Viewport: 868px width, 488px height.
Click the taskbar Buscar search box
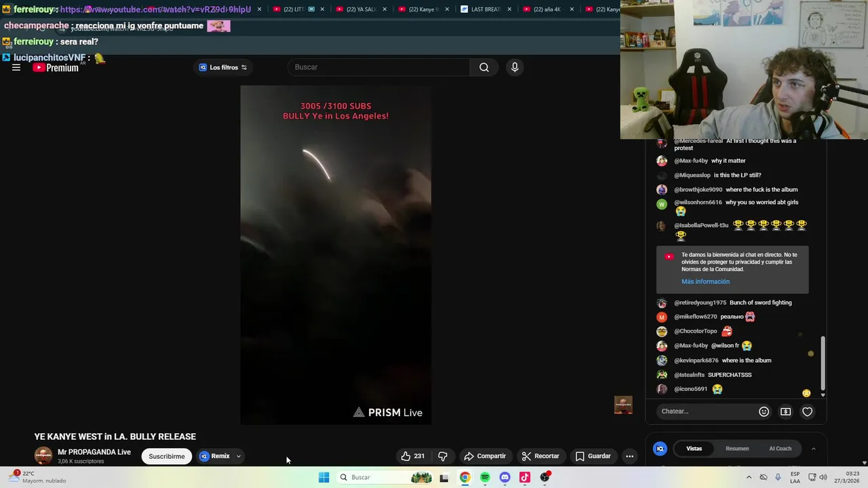pyautogui.click(x=384, y=477)
